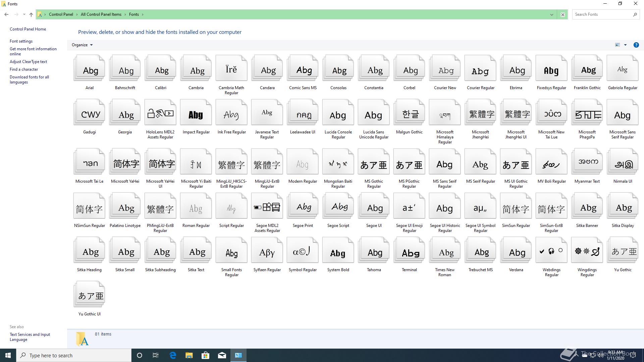This screenshot has width=644, height=362.
Task: Select the HoloLens MDL2 Assets font icon
Action: [x=160, y=113]
